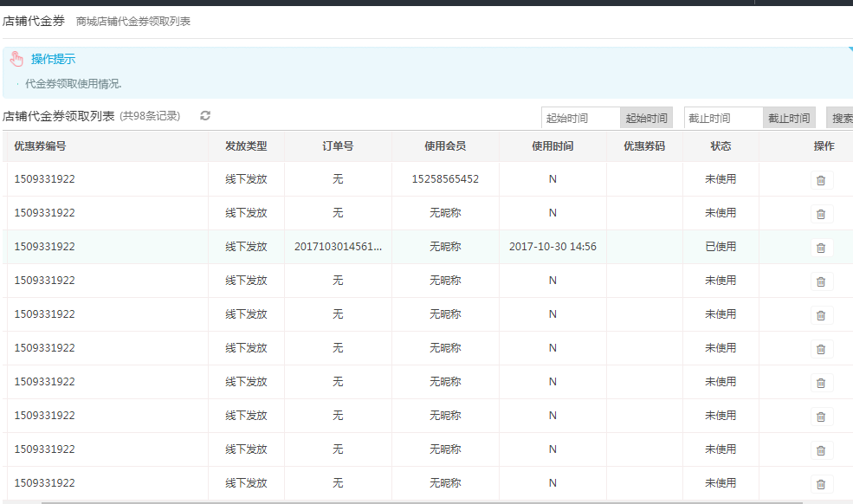
Task: Click the 搜索 search button
Action: point(841,119)
